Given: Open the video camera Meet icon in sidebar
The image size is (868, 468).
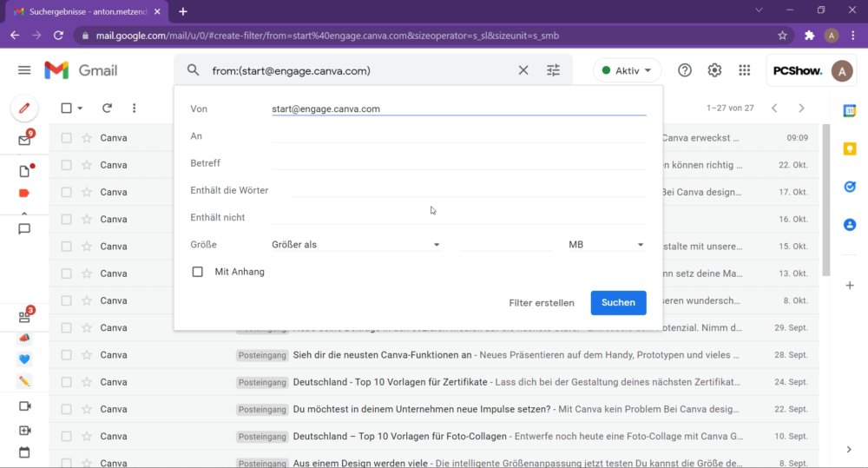Looking at the screenshot, I should tap(24, 406).
